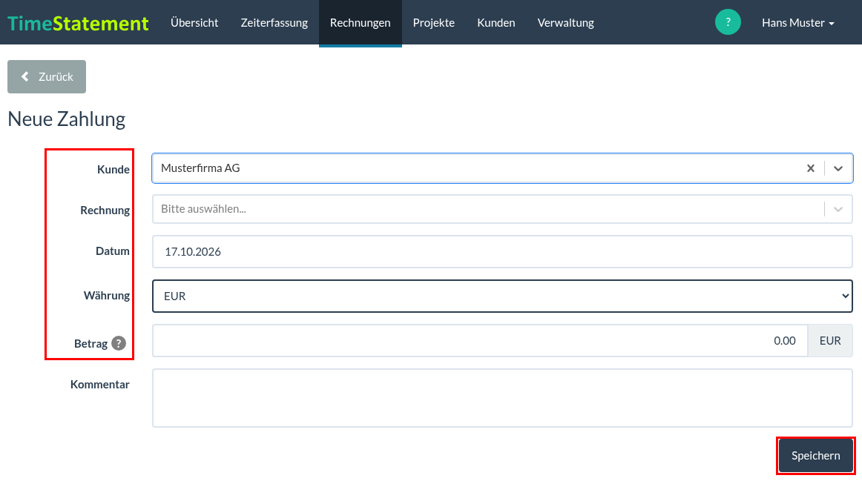
Task: Click the Kunde field label
Action: pos(113,170)
